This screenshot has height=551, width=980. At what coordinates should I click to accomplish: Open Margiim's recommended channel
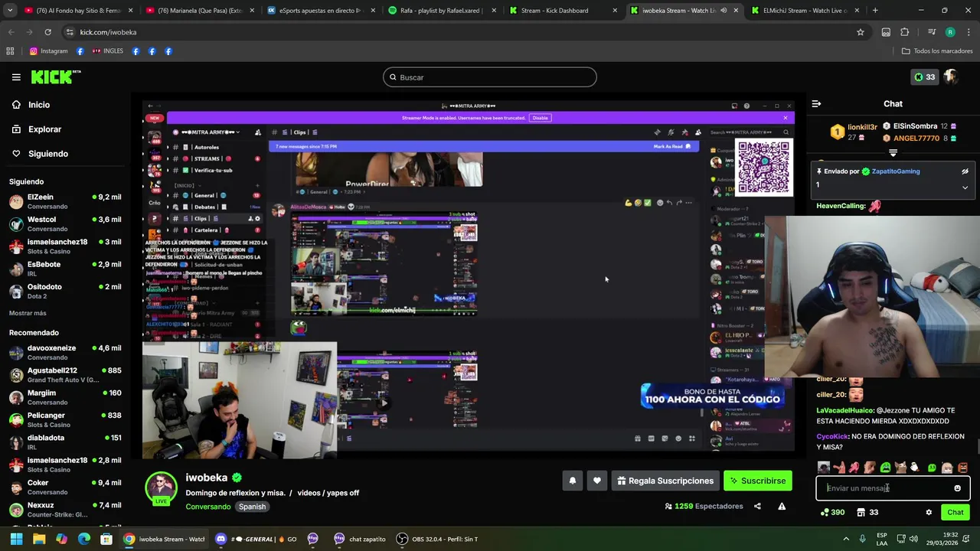coord(65,397)
